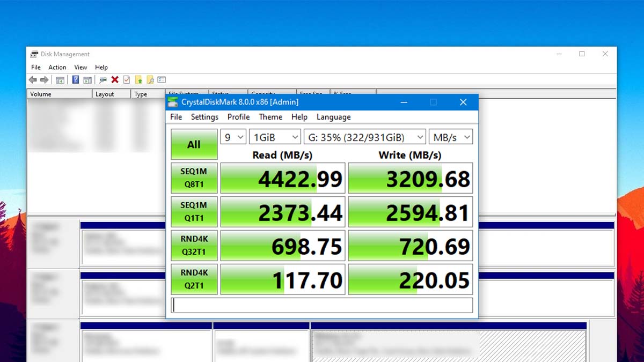Open the test size dropdown showing 1GiB
This screenshot has height=362, width=644.
[x=275, y=137]
